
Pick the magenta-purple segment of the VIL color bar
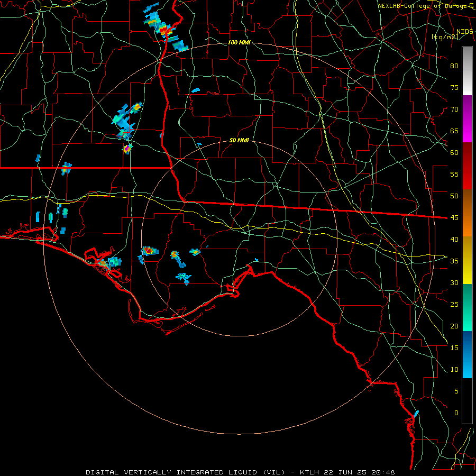pos(467,118)
